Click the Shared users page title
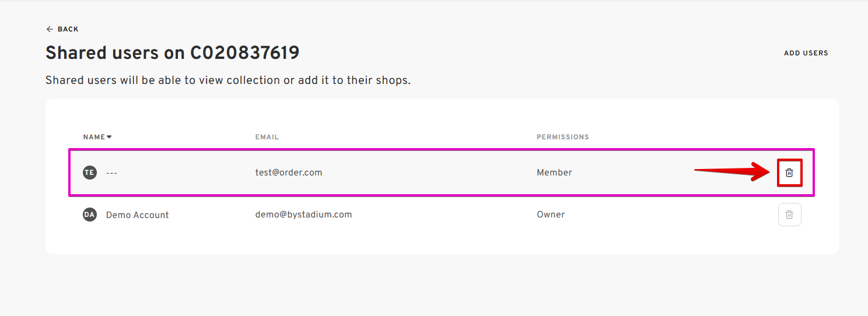Image resolution: width=868 pixels, height=316 pixels. (173, 53)
